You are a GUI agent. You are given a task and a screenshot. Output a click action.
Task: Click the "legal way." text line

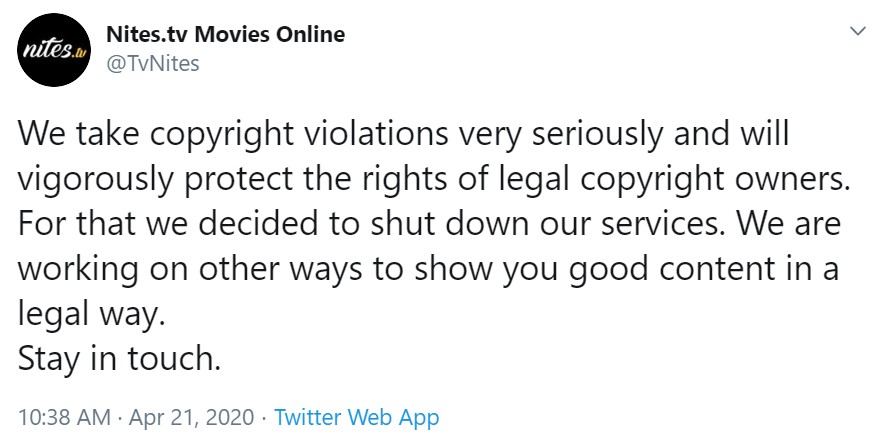tap(91, 314)
